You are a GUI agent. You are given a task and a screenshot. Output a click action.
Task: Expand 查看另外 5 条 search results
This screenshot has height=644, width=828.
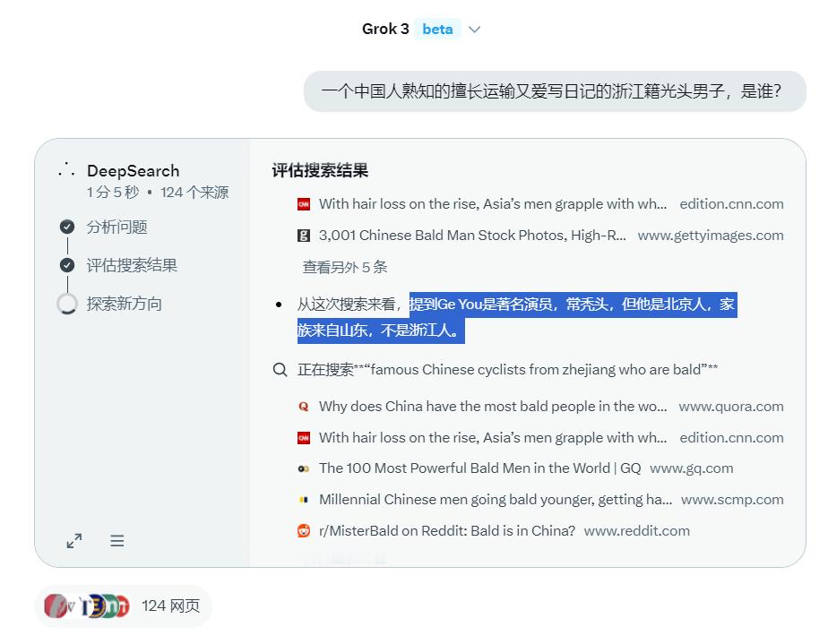pyautogui.click(x=345, y=267)
